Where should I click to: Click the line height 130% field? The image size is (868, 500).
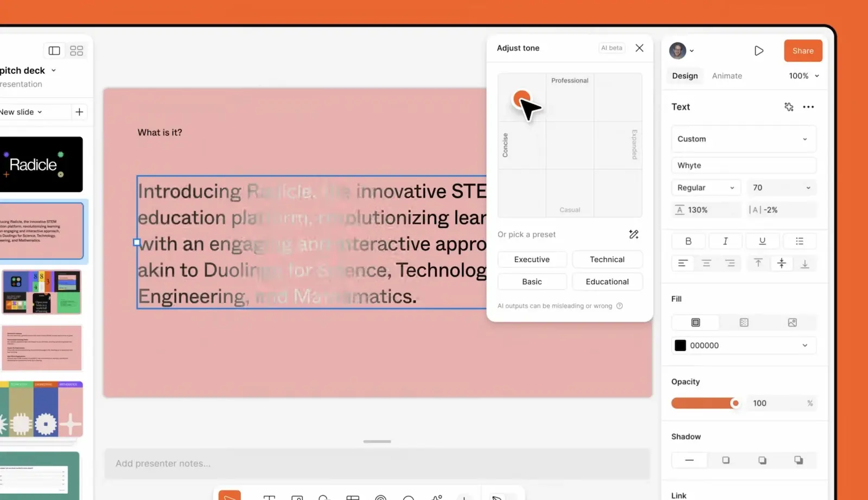706,210
